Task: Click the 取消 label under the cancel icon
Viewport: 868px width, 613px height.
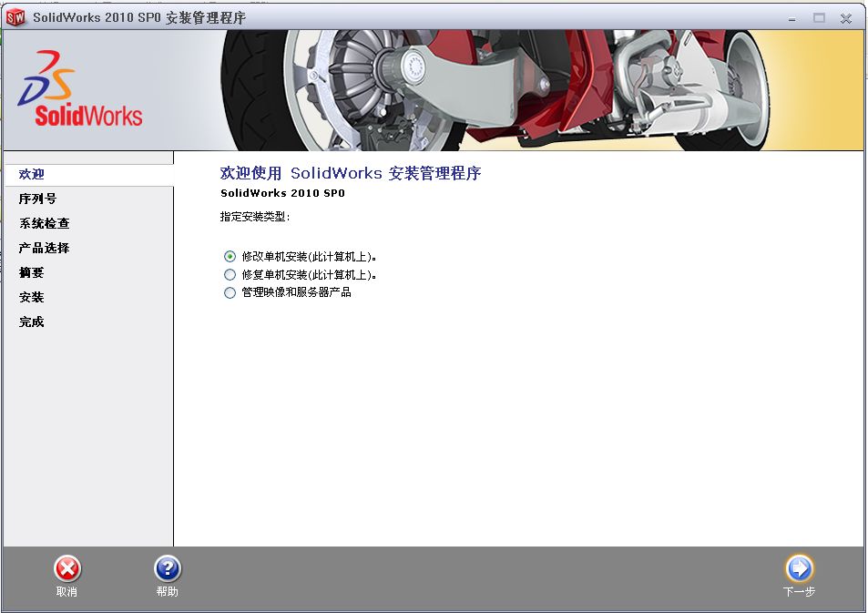Action: (x=66, y=591)
